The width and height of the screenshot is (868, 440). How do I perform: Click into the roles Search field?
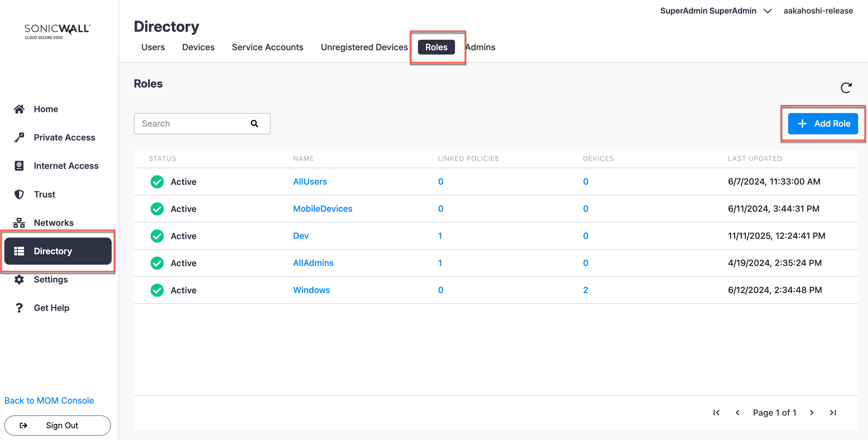[x=192, y=124]
